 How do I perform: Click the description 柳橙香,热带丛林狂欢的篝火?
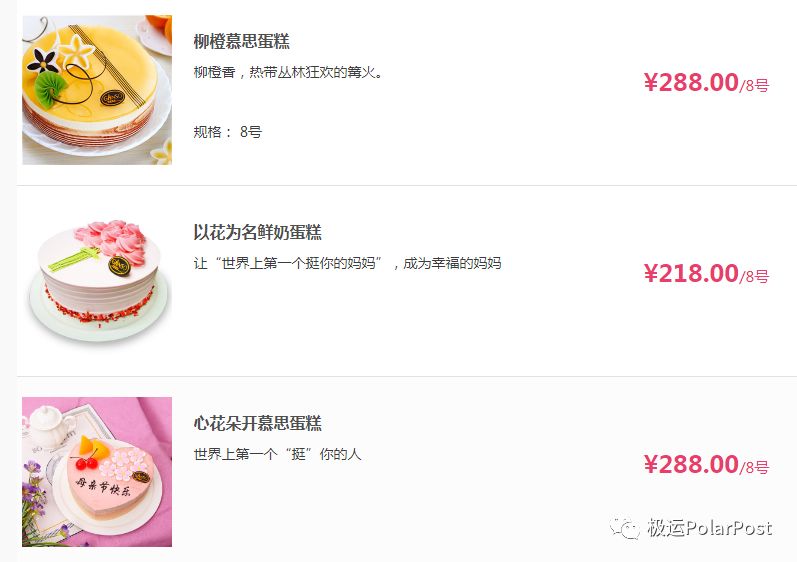[288, 72]
